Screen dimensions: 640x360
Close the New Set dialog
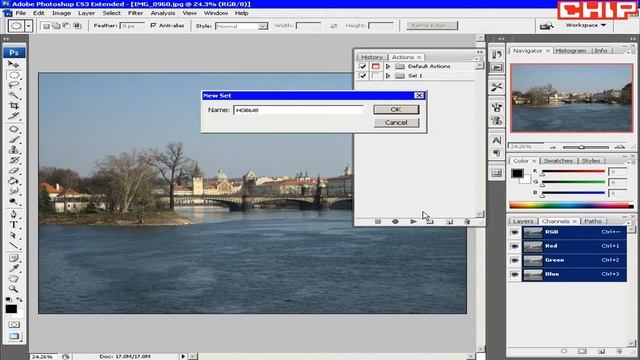[x=419, y=96]
